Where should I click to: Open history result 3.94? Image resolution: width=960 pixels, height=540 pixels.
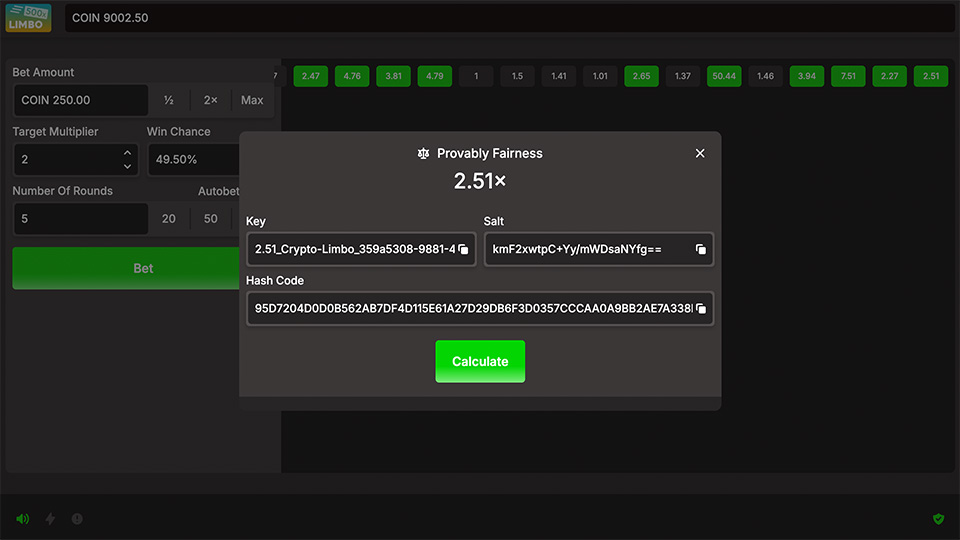pos(807,76)
